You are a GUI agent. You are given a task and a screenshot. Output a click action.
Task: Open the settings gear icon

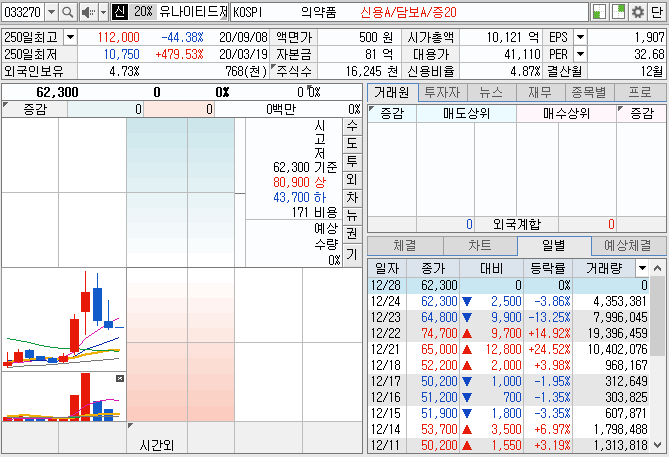638,12
